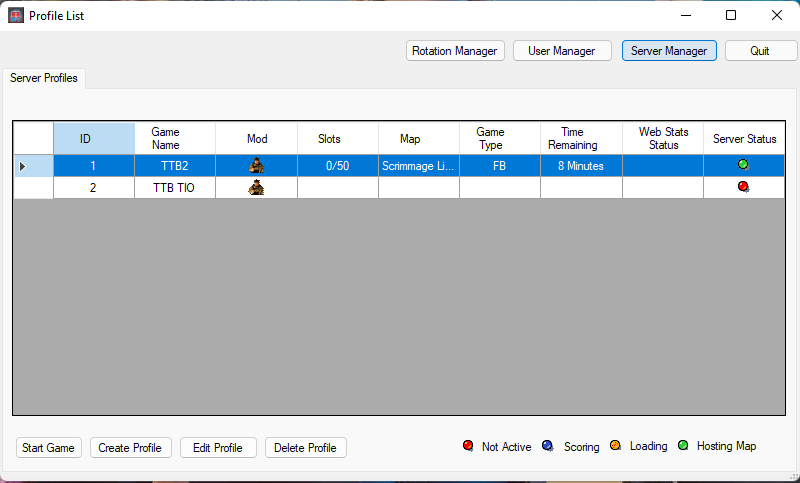Click the Game Type column header

[x=500, y=139]
